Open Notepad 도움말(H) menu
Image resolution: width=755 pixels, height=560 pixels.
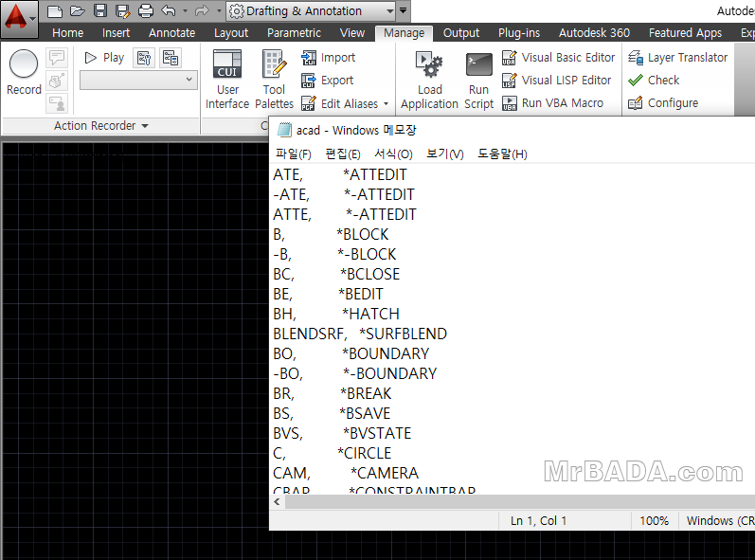[502, 154]
